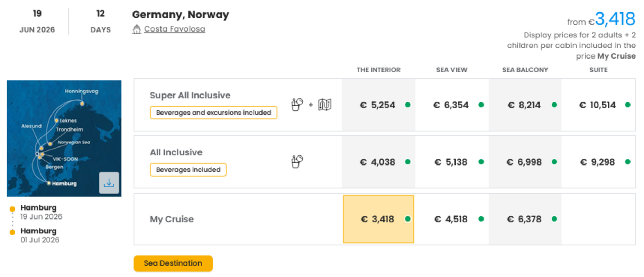
Task: Click the beverages icon in Super All Inclusive
Action: [297, 105]
